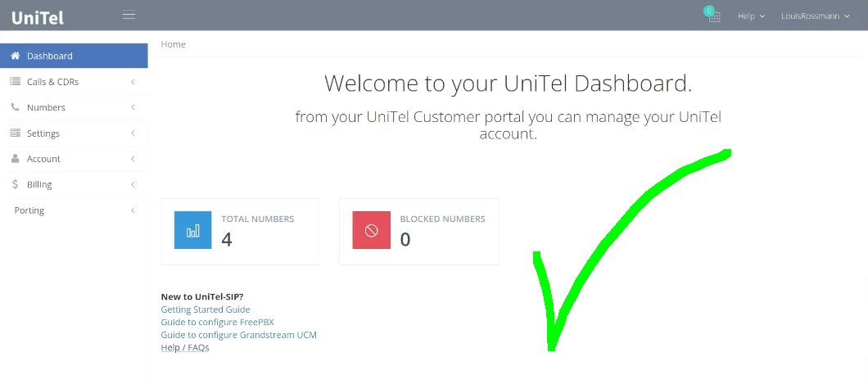Click the TOTAL NUMBERS label
The image size is (868, 384).
coord(257,219)
